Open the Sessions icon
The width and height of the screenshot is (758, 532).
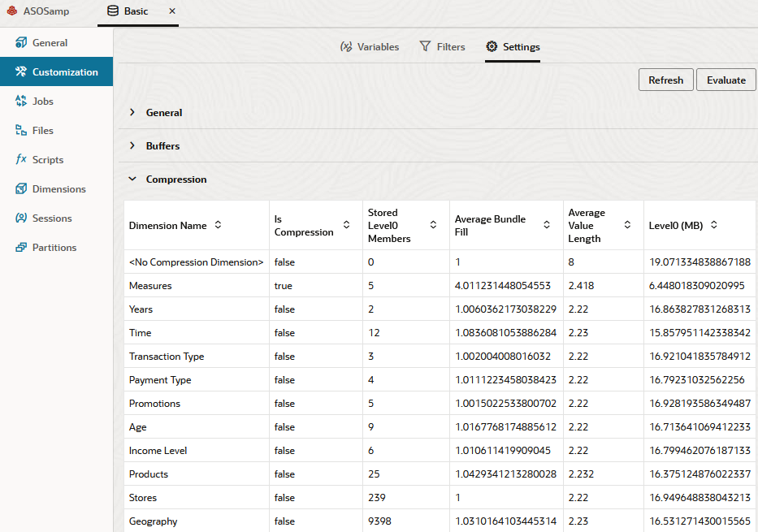[21, 218]
